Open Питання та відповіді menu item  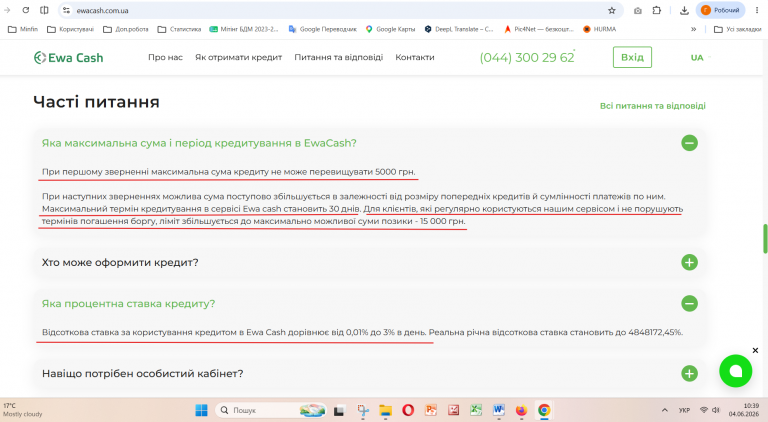point(338,57)
